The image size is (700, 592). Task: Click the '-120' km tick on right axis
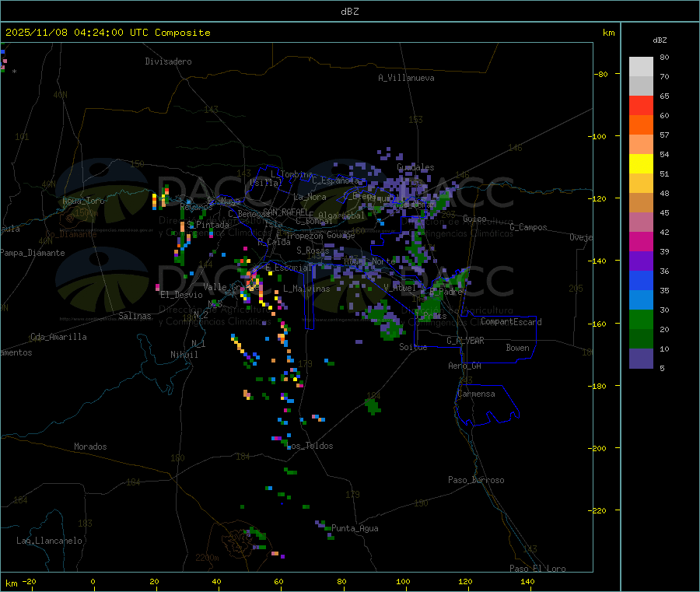(x=599, y=198)
